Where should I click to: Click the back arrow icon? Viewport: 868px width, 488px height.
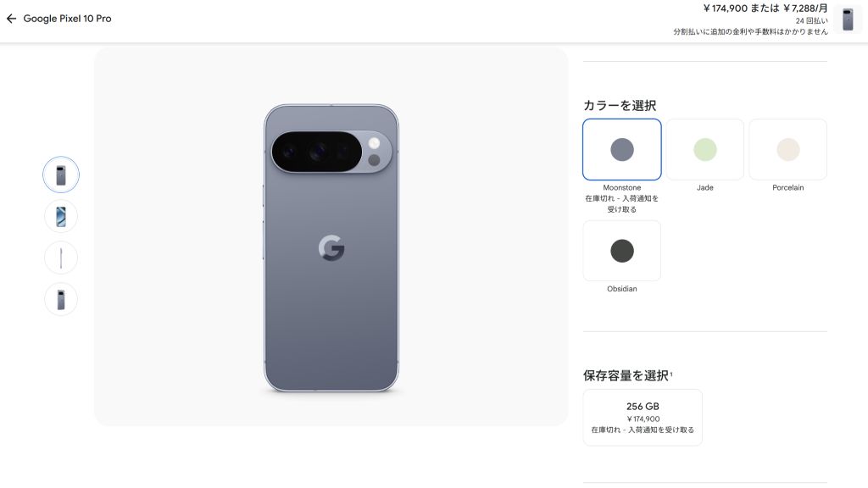point(11,19)
